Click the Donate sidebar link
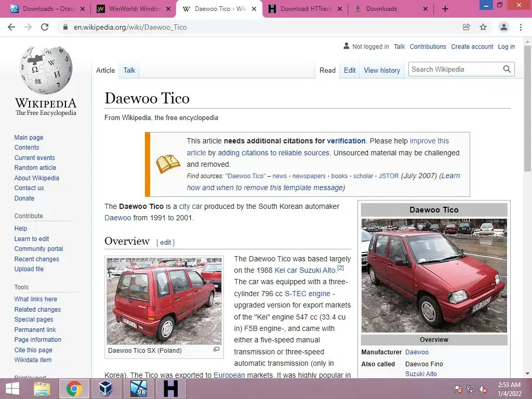Viewport: 532px width, 399px height. [x=24, y=198]
